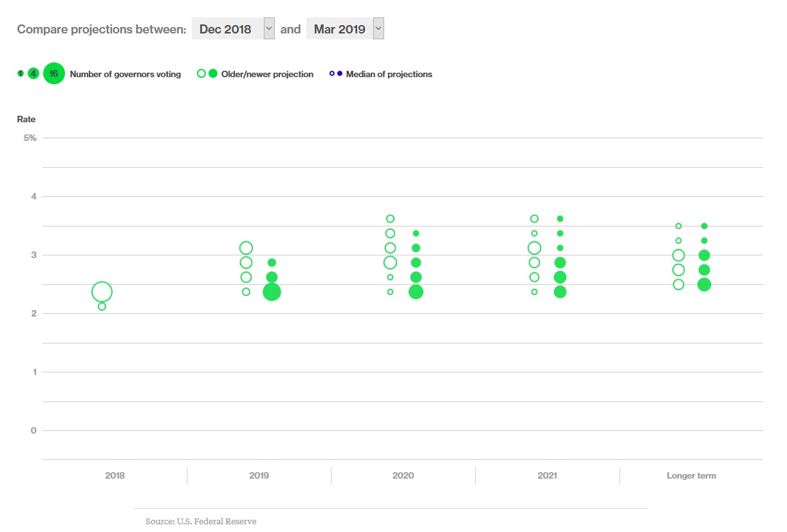Click the 2018 x-axis label
Screen dimensions: 787x532
click(115, 476)
